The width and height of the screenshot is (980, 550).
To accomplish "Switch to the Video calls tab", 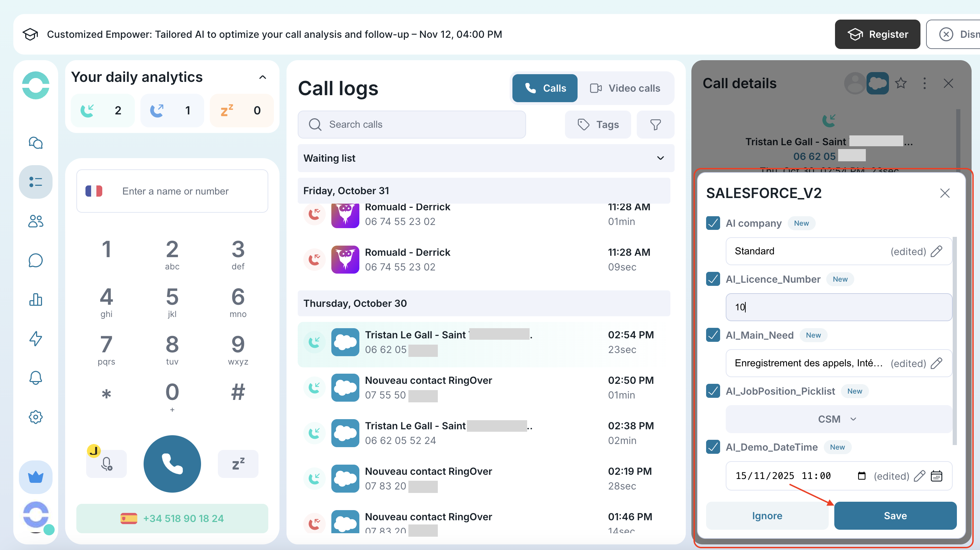I will pos(625,88).
